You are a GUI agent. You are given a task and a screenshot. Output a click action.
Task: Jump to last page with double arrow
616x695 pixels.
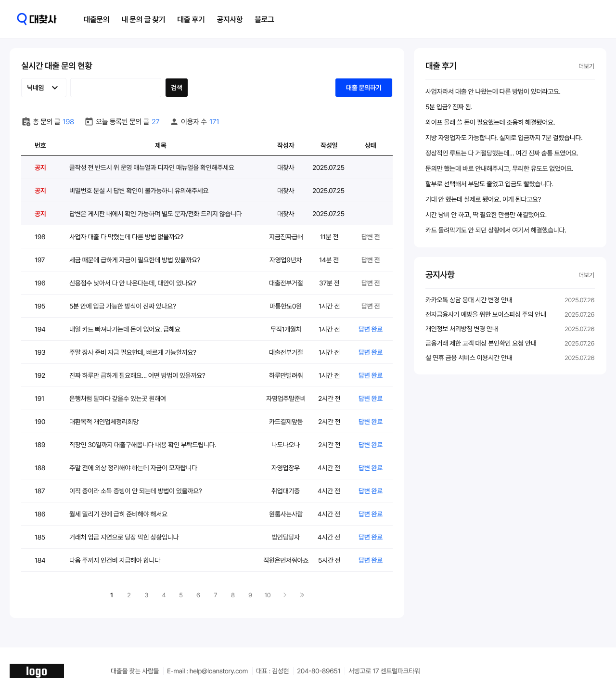[x=302, y=595]
